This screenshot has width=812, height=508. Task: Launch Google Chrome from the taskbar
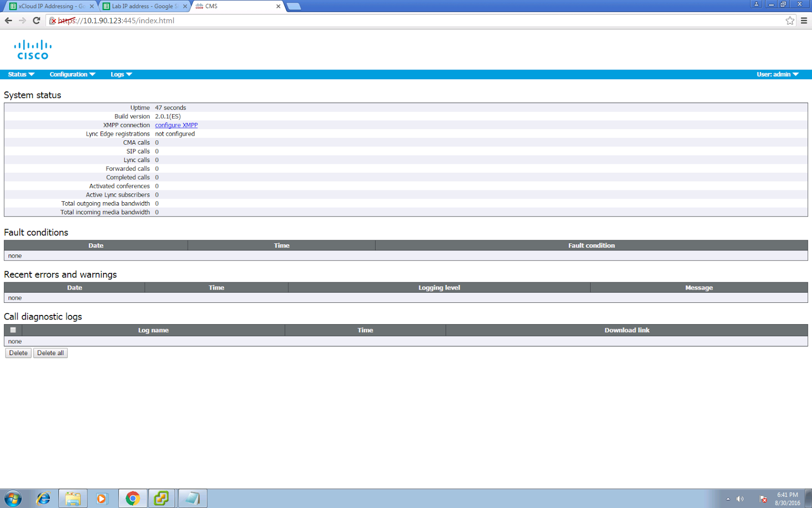point(132,498)
